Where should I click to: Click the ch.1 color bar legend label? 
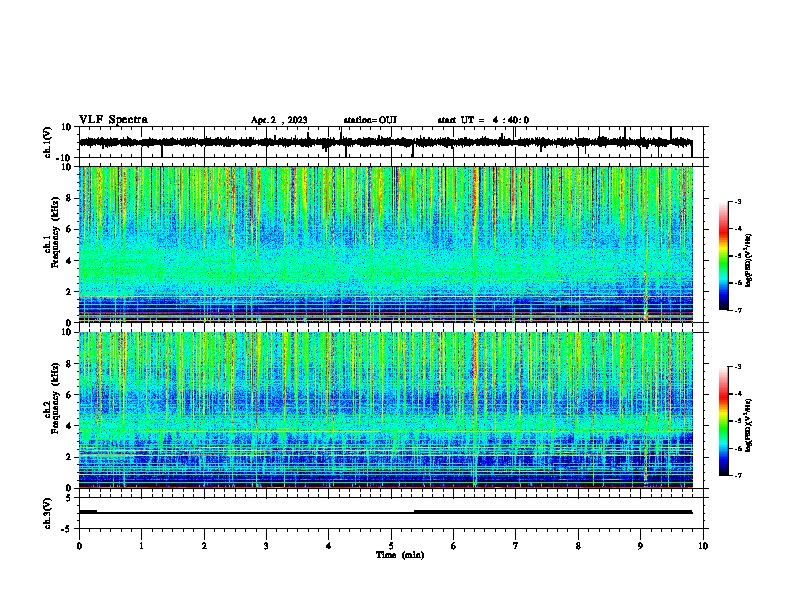pyautogui.click(x=749, y=261)
